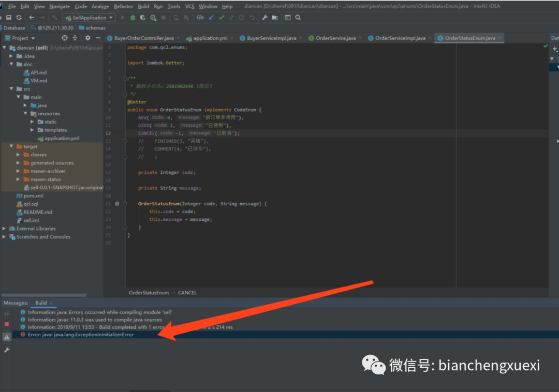Select 'Errors occurred while compiling module' message
The width and height of the screenshot is (559, 392).
click(x=99, y=312)
